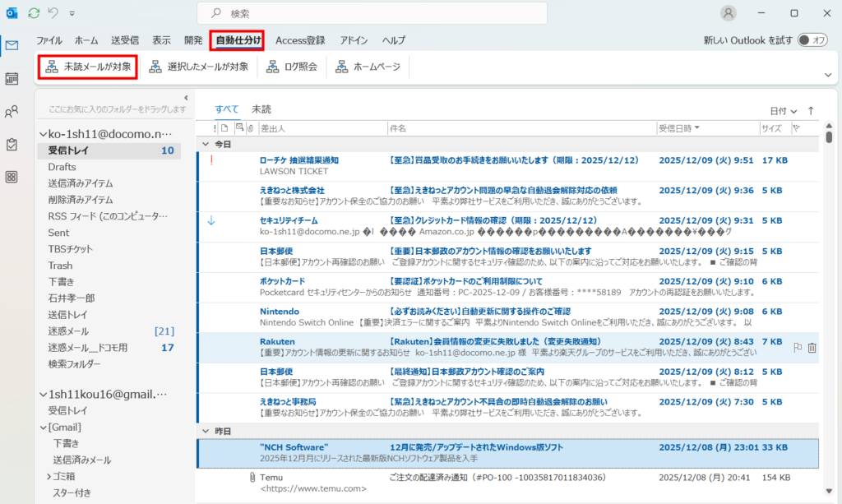Expand the ゴミ箱 folder under Gmail

pos(49,476)
